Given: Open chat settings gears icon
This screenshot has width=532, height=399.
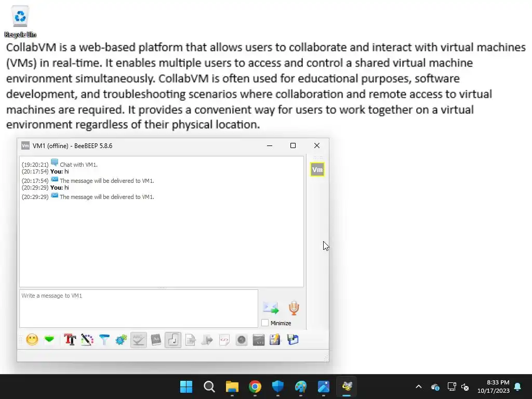Looking at the screenshot, I should (121, 340).
